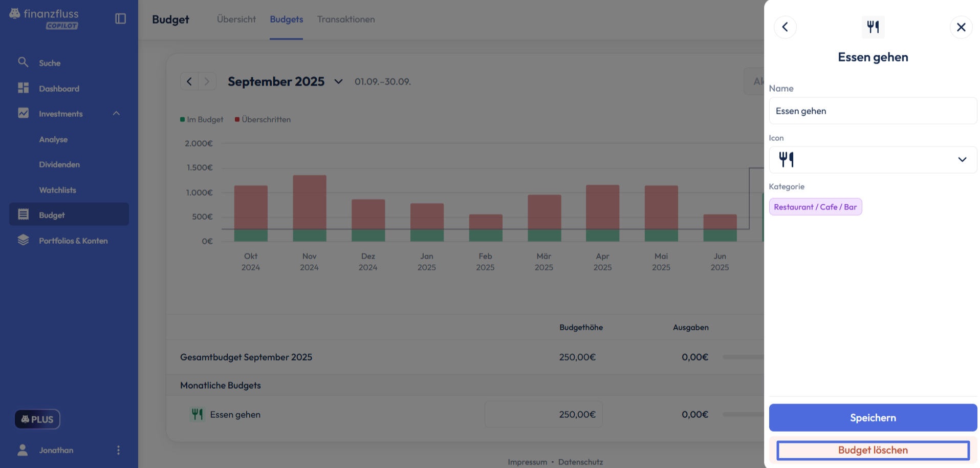Open the September 2025 month dropdown

(x=338, y=81)
